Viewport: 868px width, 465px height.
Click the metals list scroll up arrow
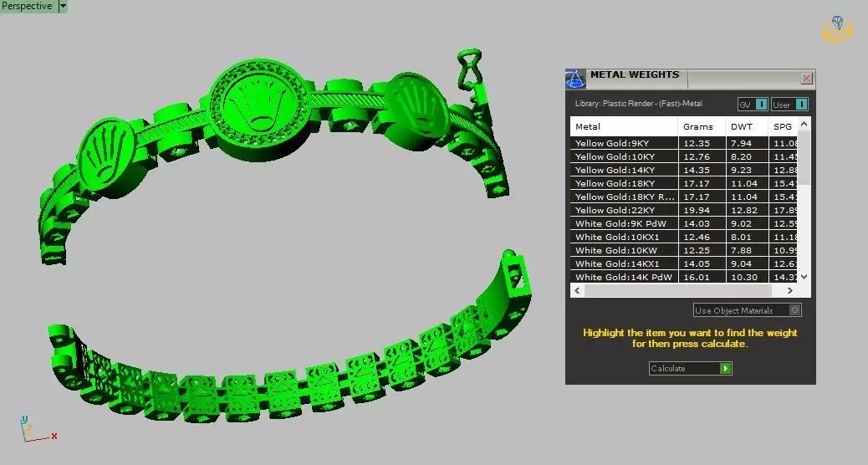(804, 124)
